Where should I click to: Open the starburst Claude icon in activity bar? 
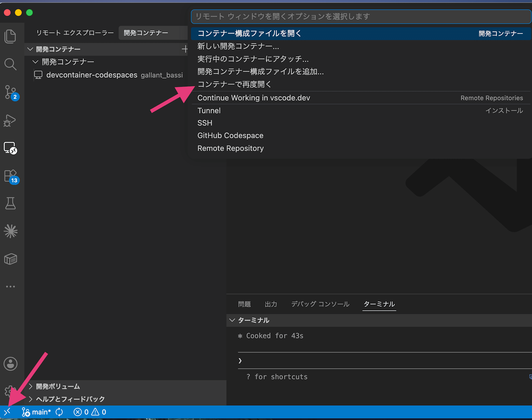pos(11,231)
